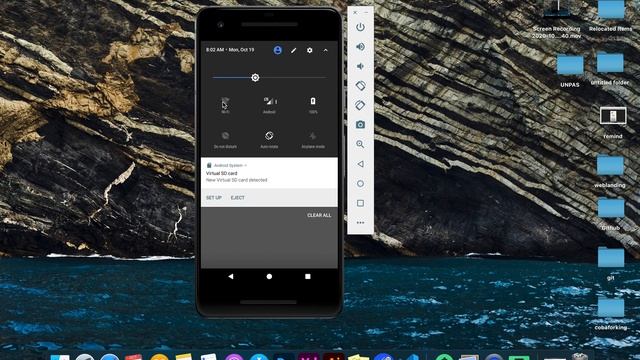Click the emulator power button icon
Viewport: 640px width, 360px height.
[x=360, y=27]
